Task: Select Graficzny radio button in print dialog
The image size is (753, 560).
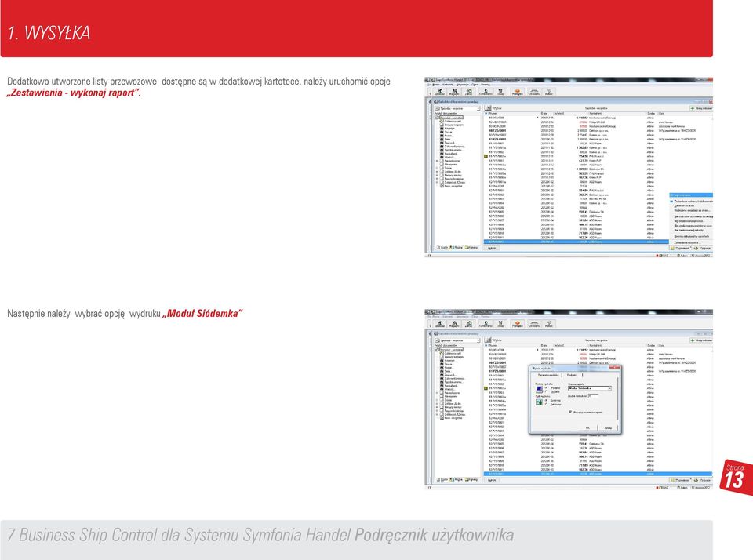Action: [547, 400]
